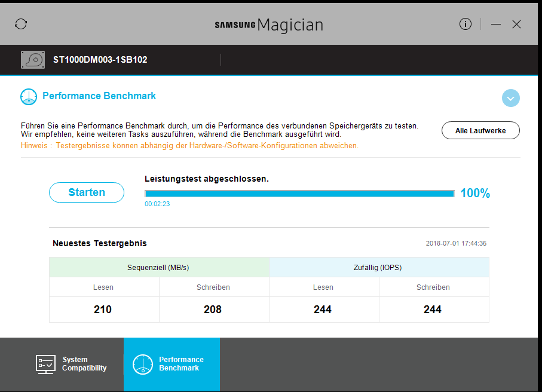Minimize the Samsung Magician window
Image resolution: width=542 pixels, height=392 pixels.
click(x=495, y=24)
